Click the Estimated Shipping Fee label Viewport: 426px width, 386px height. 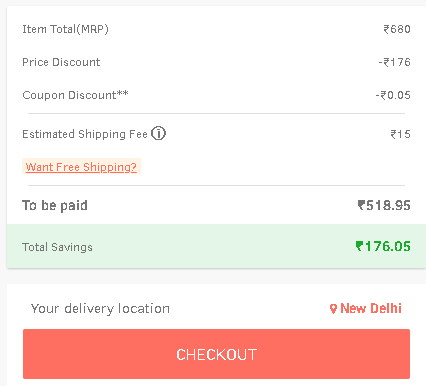click(85, 134)
